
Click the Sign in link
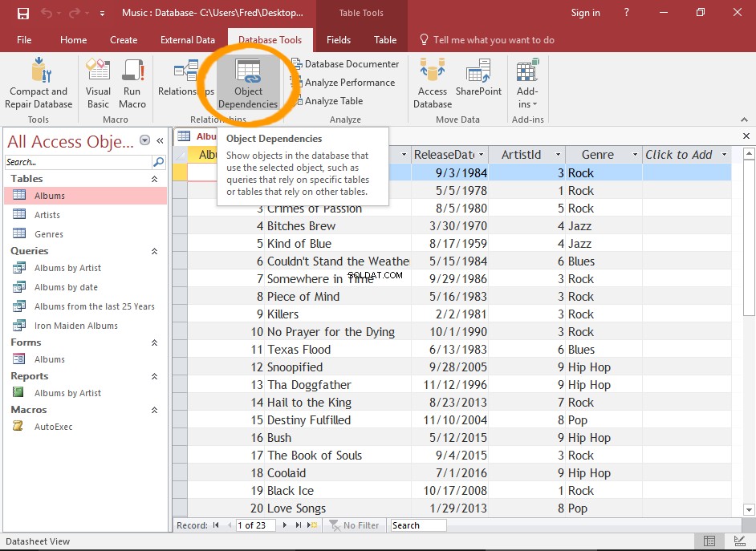coord(585,13)
